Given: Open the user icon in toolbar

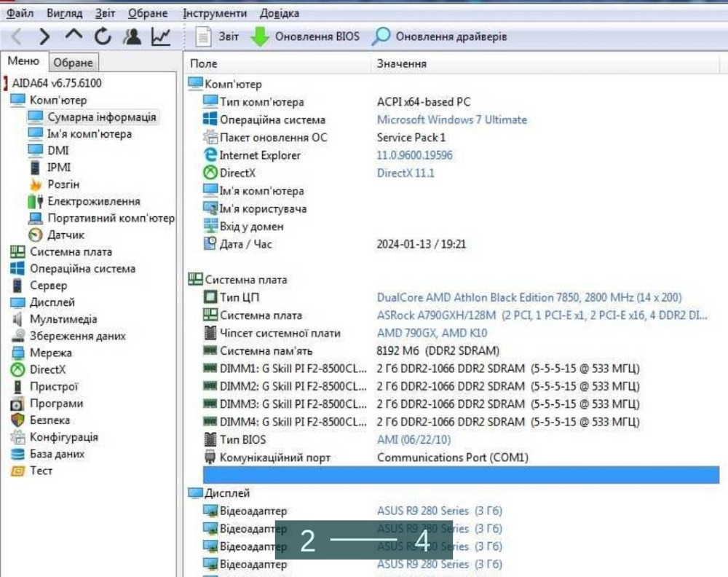Looking at the screenshot, I should click(x=132, y=36).
